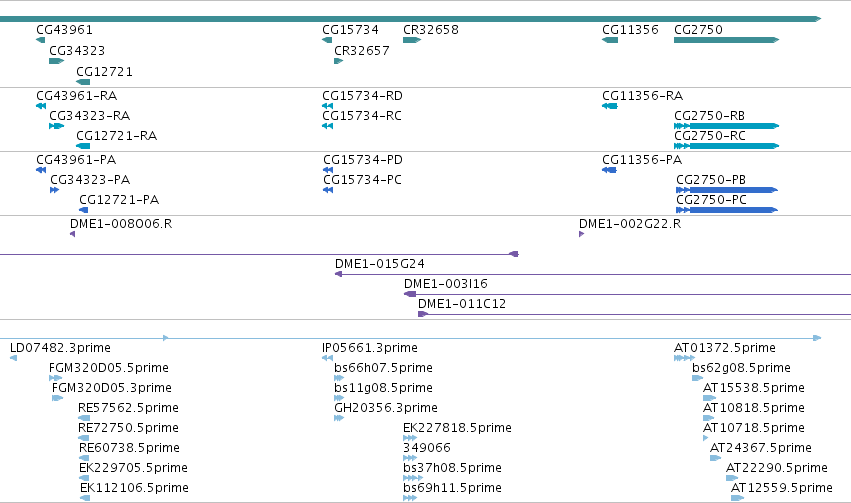Select the CG15734 gene label

pyautogui.click(x=350, y=30)
